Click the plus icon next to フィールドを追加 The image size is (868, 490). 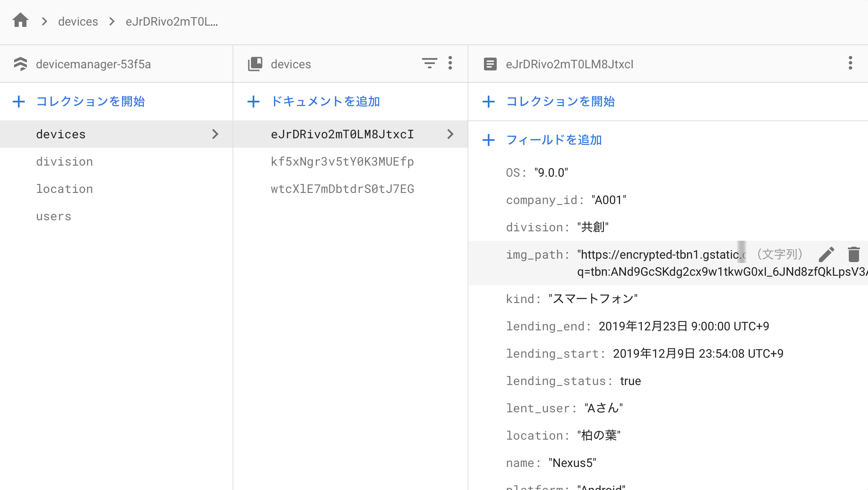[x=489, y=140]
